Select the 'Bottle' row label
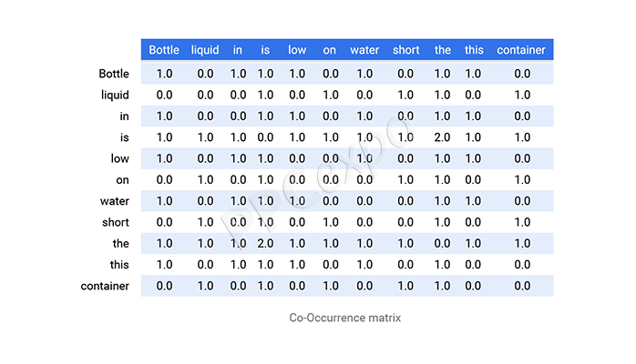The height and width of the screenshot is (364, 636). point(114,73)
